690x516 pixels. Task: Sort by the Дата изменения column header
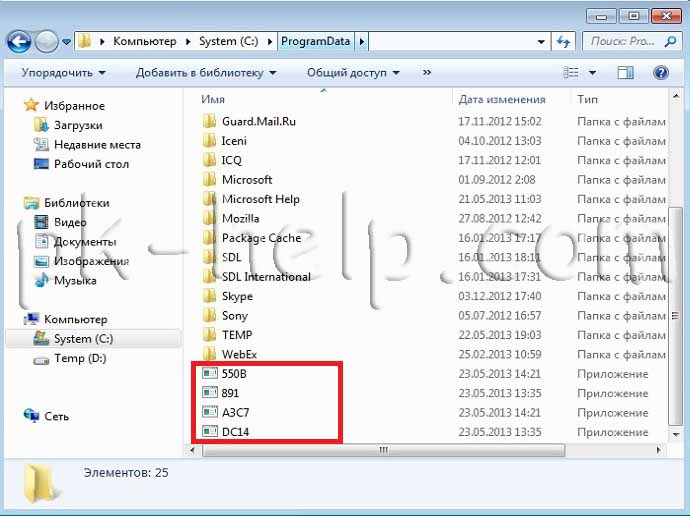(x=502, y=99)
